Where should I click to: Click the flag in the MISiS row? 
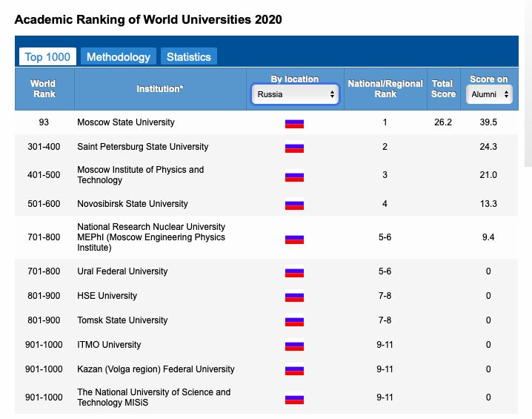click(x=294, y=398)
